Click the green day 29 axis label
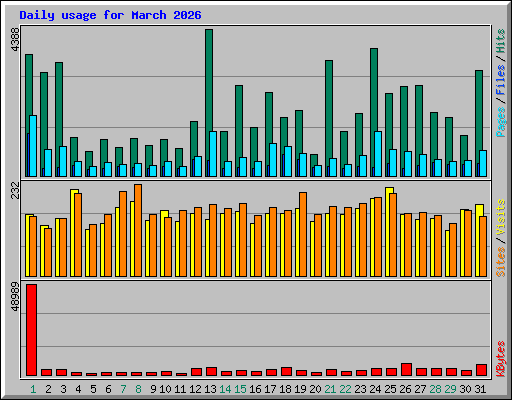 [x=450, y=389]
